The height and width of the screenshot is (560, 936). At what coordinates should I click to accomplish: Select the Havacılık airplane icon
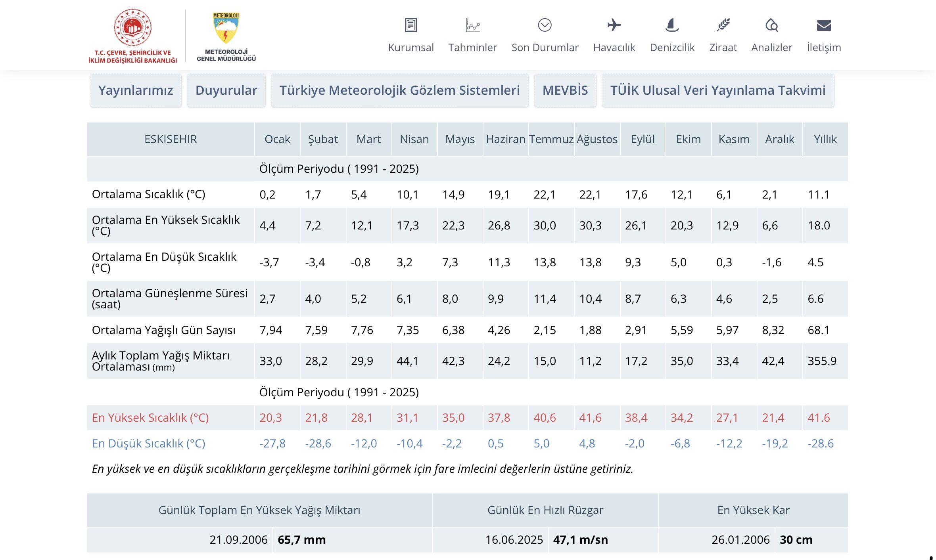pos(614,25)
